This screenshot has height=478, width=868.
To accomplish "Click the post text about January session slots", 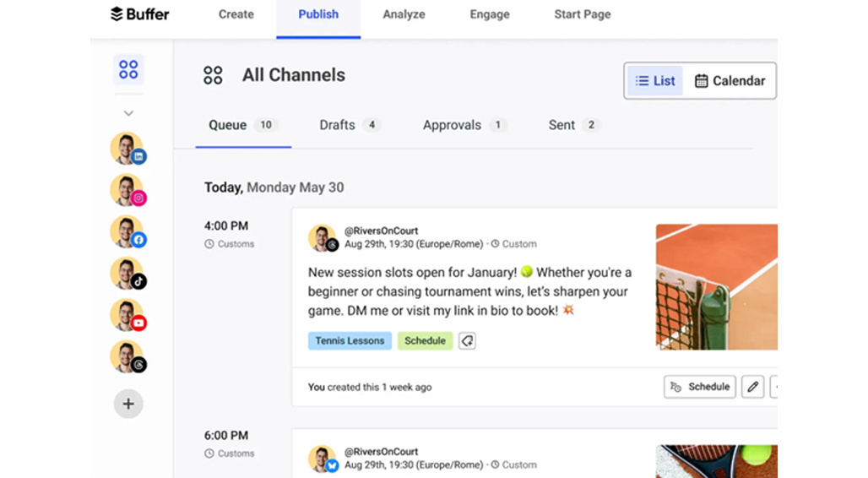I will tap(469, 291).
